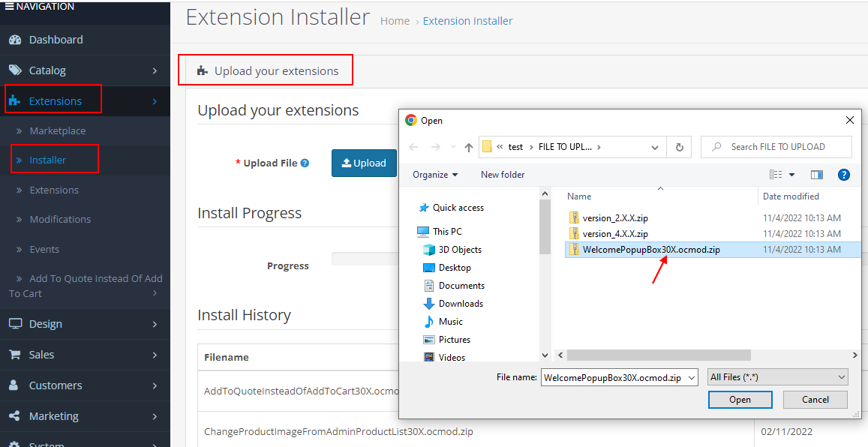Click the blue Upload button

coord(364,163)
